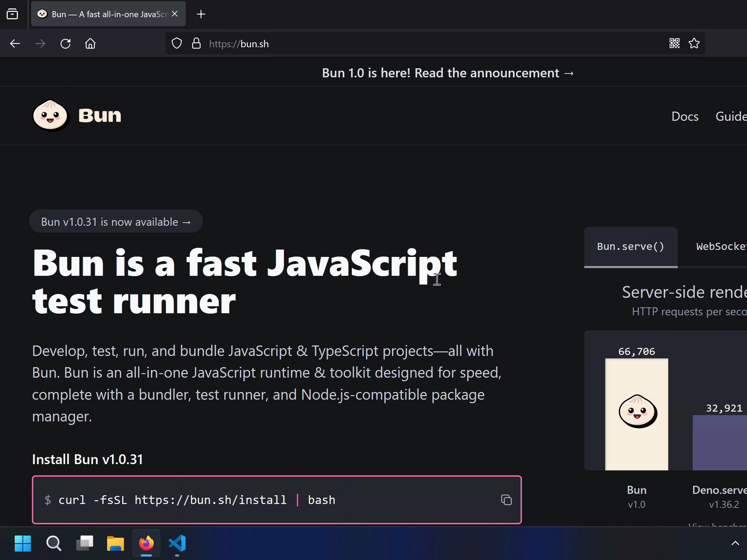Image resolution: width=747 pixels, height=560 pixels.
Task: Select the Bun browser tab
Action: pos(109,14)
